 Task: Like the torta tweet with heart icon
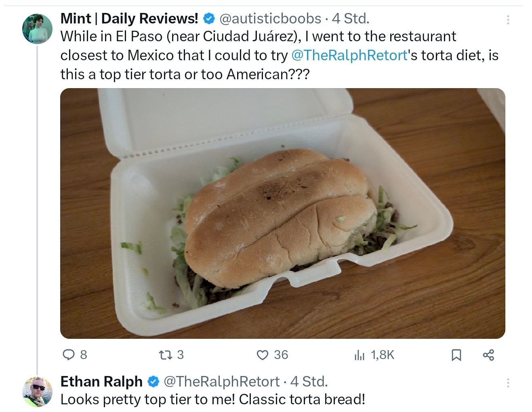point(273,355)
